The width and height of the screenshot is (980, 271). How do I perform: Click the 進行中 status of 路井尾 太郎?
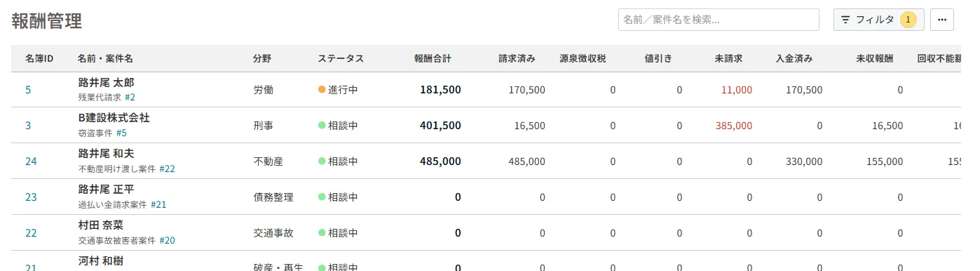(338, 90)
